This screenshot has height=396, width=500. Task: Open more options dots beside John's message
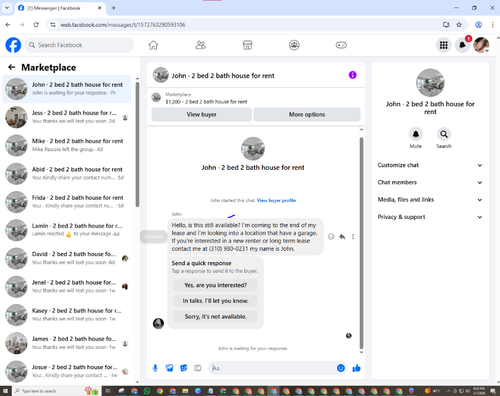pyautogui.click(x=353, y=237)
